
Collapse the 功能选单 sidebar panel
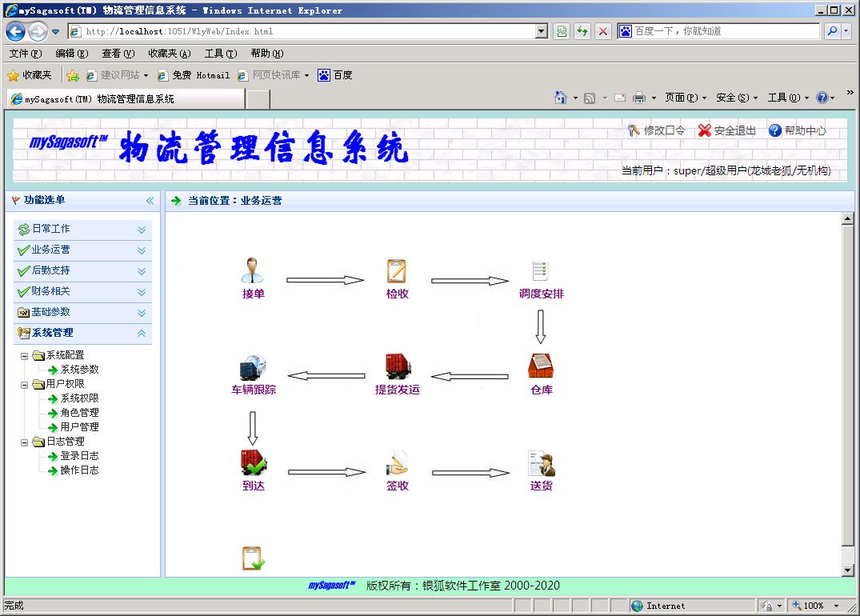(x=150, y=201)
